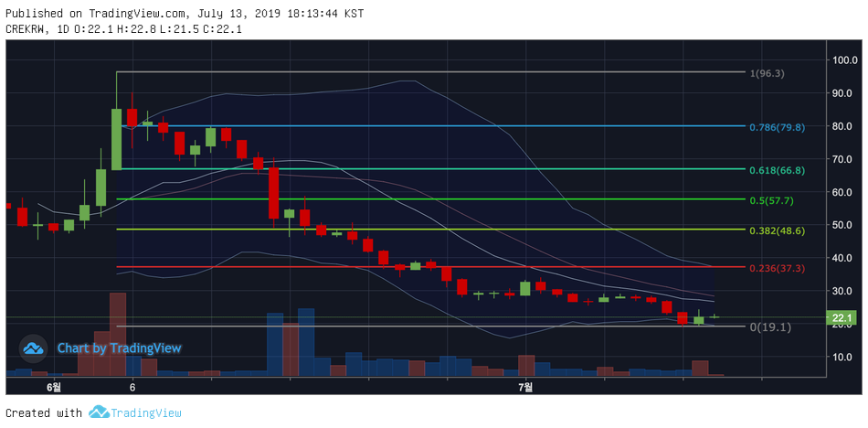Viewport: 868px width, 428px height.
Task: Click the Fibonacci label 0.786(79.8)
Action: pyautogui.click(x=778, y=127)
